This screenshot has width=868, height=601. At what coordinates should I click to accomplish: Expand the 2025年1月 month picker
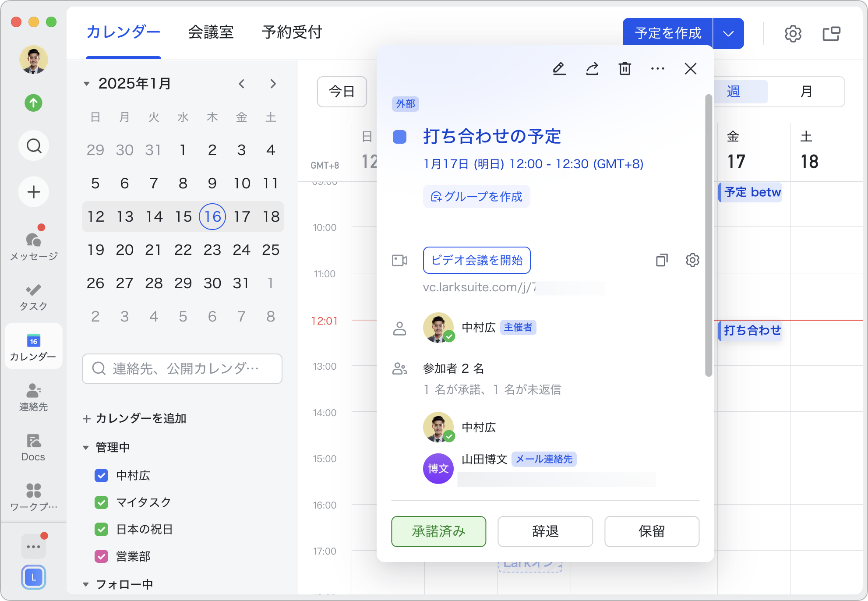[x=86, y=84]
